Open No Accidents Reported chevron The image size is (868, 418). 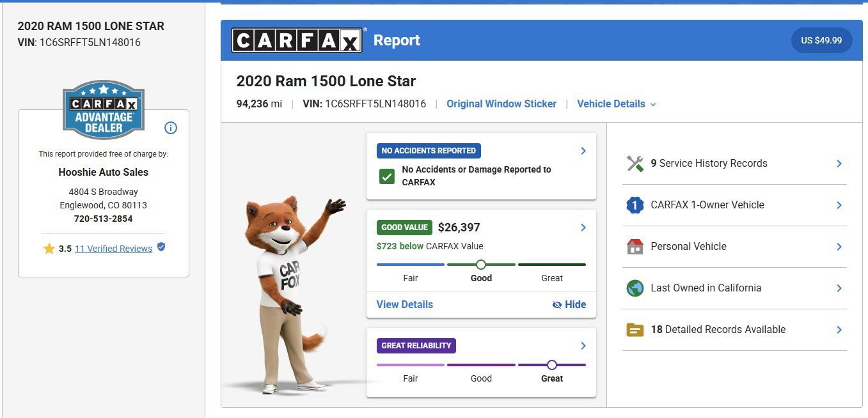tap(583, 151)
